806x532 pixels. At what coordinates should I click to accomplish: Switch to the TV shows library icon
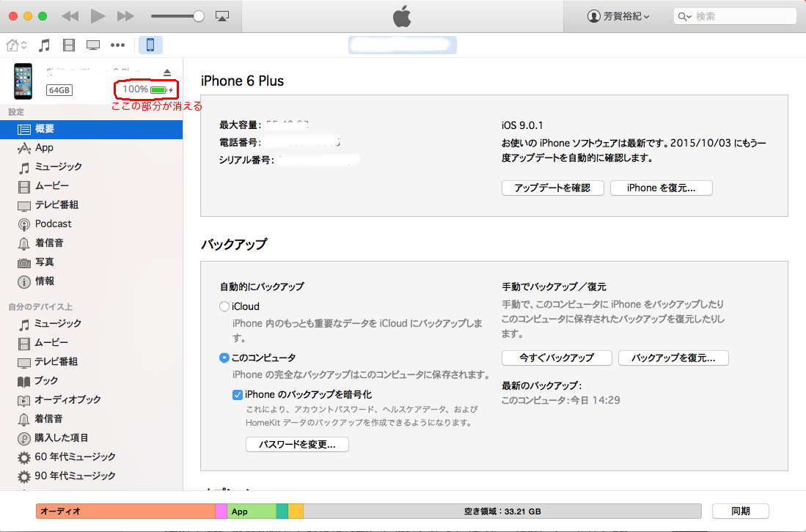93,45
